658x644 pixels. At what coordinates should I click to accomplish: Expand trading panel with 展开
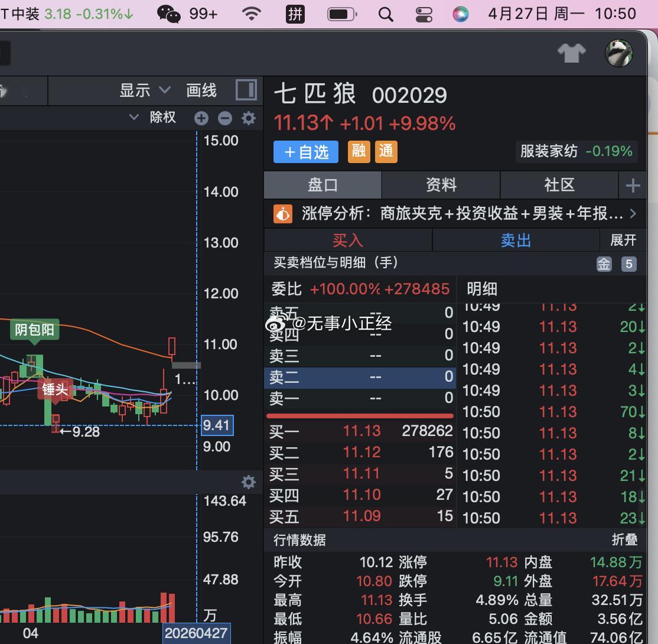623,240
